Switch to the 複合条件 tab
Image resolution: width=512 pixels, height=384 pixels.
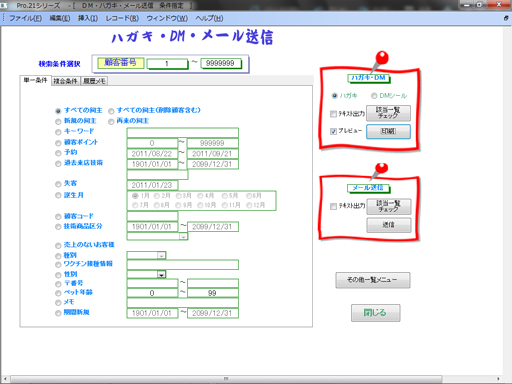[65, 81]
